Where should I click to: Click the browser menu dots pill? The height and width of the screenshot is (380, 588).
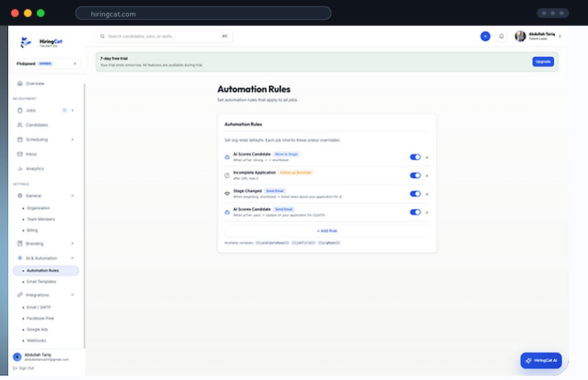[553, 13]
